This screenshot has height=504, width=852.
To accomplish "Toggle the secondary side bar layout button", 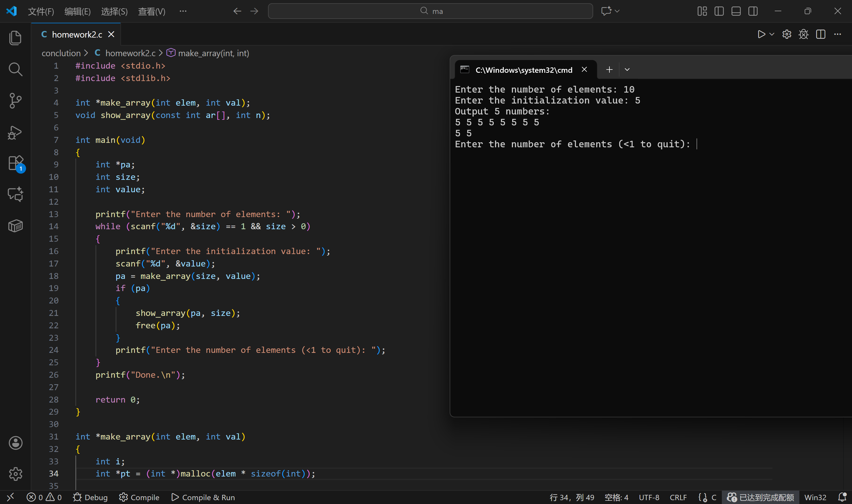I will pos(753,11).
